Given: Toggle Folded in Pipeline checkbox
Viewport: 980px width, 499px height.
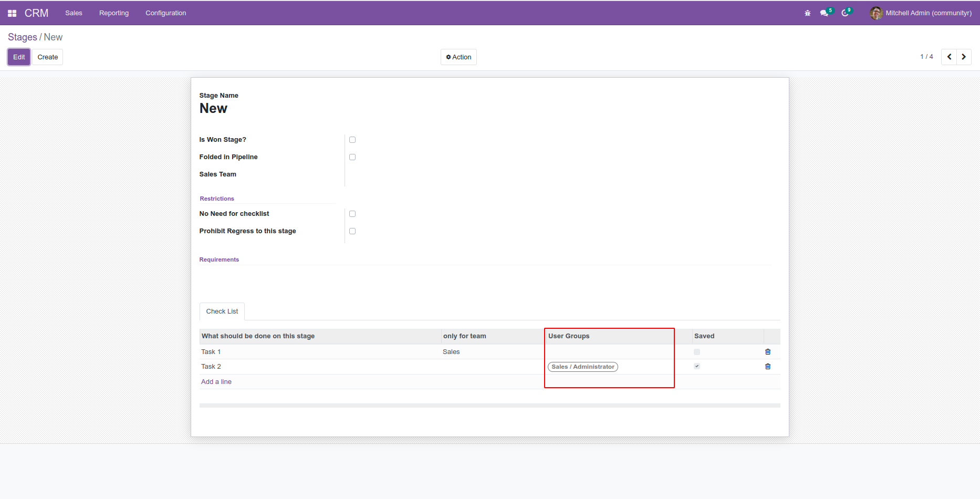Looking at the screenshot, I should point(352,157).
